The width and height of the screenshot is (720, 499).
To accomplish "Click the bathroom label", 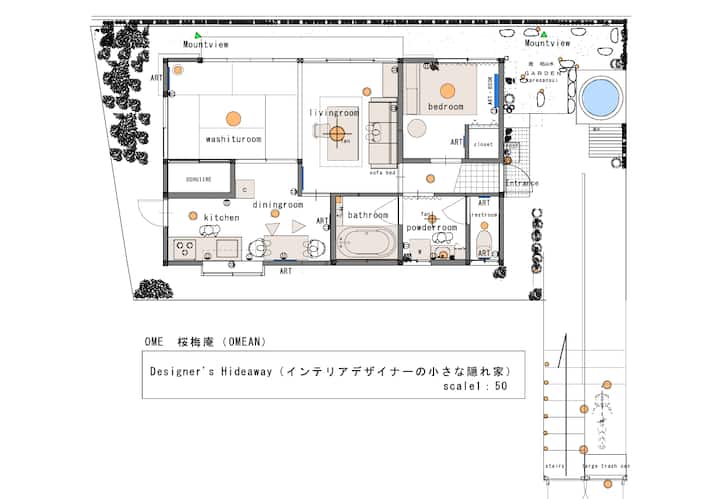I will pyautogui.click(x=368, y=215).
